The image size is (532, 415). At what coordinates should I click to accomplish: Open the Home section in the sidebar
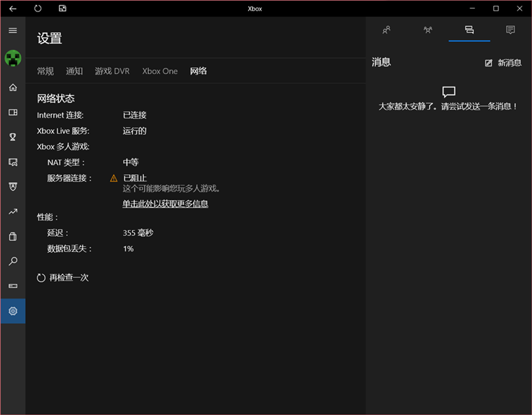click(13, 87)
